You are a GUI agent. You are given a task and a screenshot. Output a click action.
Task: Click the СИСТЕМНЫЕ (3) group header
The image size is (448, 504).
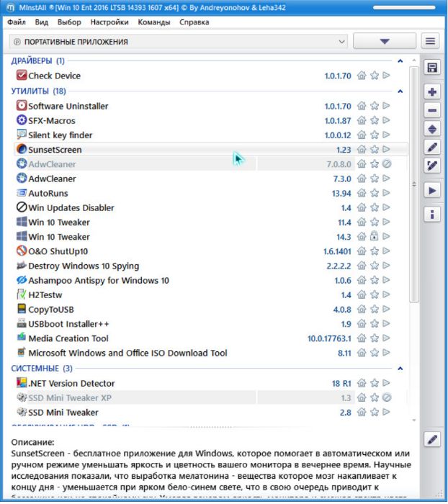pos(42,369)
